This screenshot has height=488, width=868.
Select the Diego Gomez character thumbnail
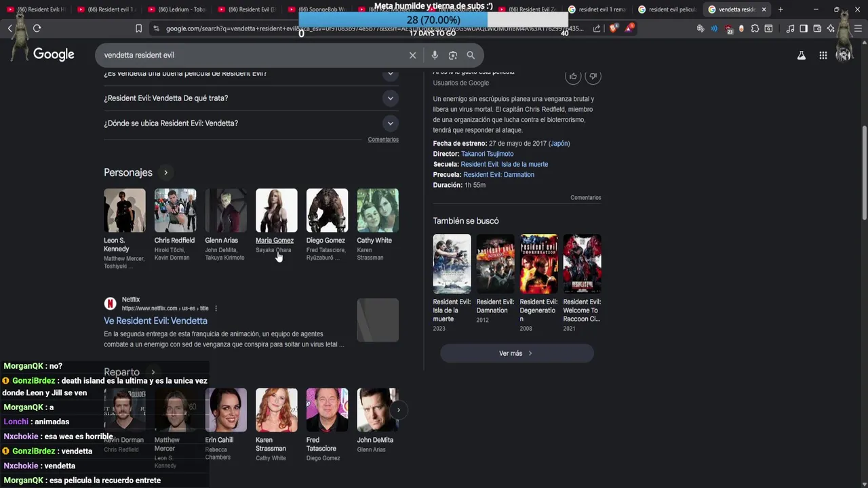(x=327, y=210)
